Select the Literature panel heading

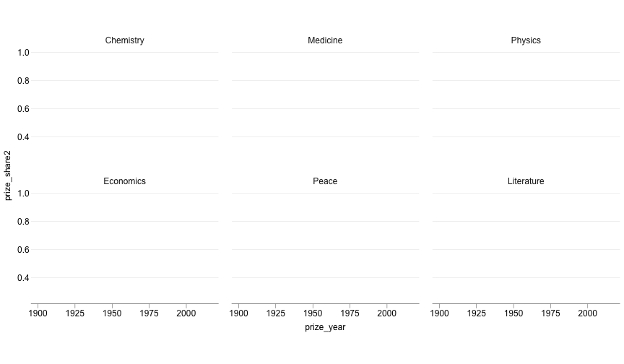pos(526,181)
